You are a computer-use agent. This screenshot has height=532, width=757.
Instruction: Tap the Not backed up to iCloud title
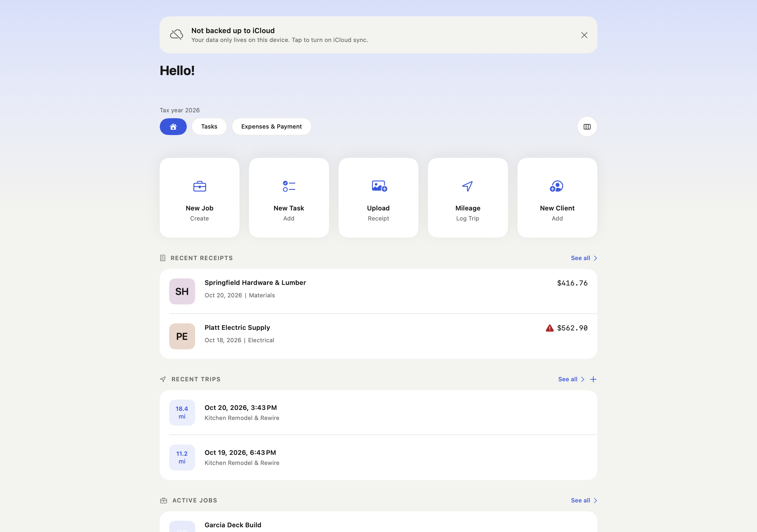click(233, 31)
